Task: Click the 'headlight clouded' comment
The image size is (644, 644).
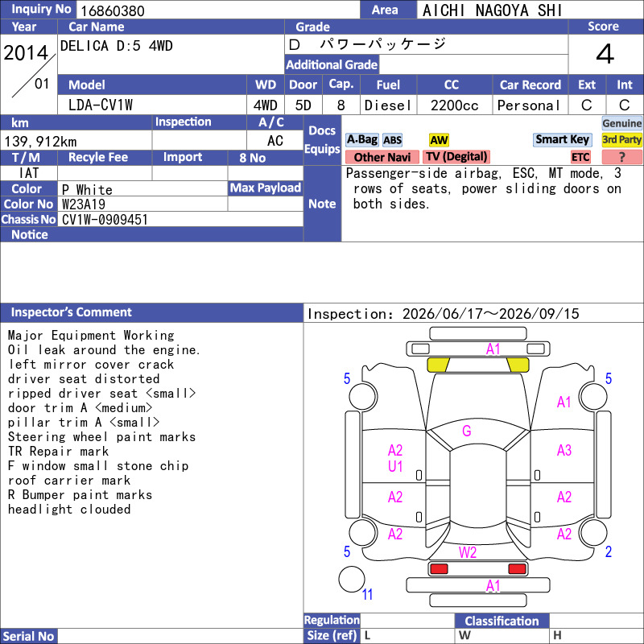Action: point(69,509)
